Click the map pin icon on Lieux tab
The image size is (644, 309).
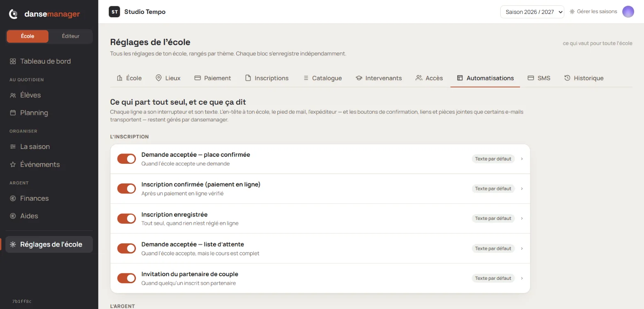click(159, 78)
